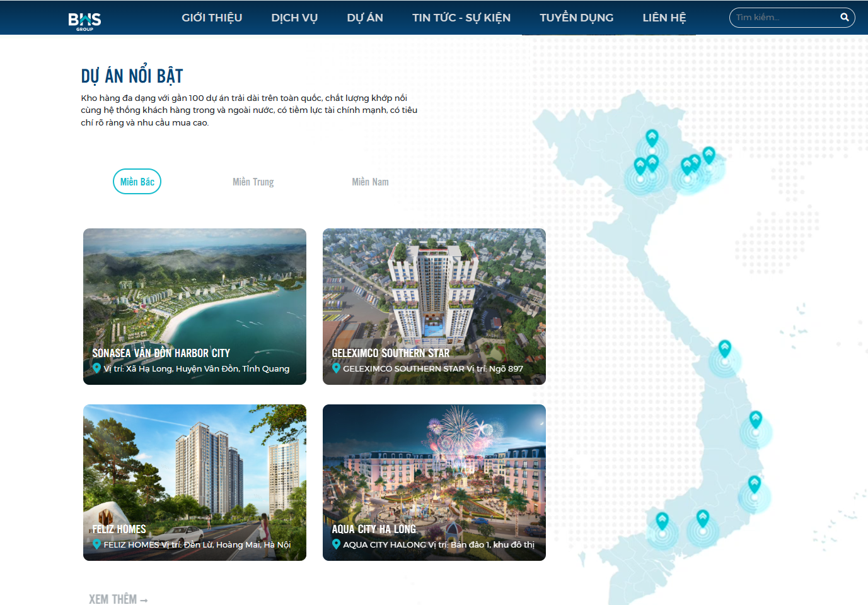Image resolution: width=868 pixels, height=605 pixels.
Task: Switch to Miền Nam region tab
Action: click(370, 182)
